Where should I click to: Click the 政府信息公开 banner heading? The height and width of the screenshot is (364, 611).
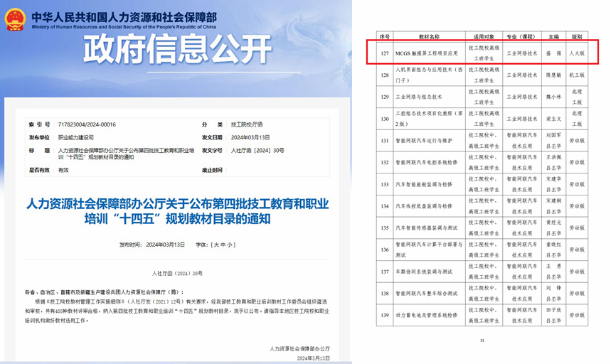pyautogui.click(x=177, y=50)
